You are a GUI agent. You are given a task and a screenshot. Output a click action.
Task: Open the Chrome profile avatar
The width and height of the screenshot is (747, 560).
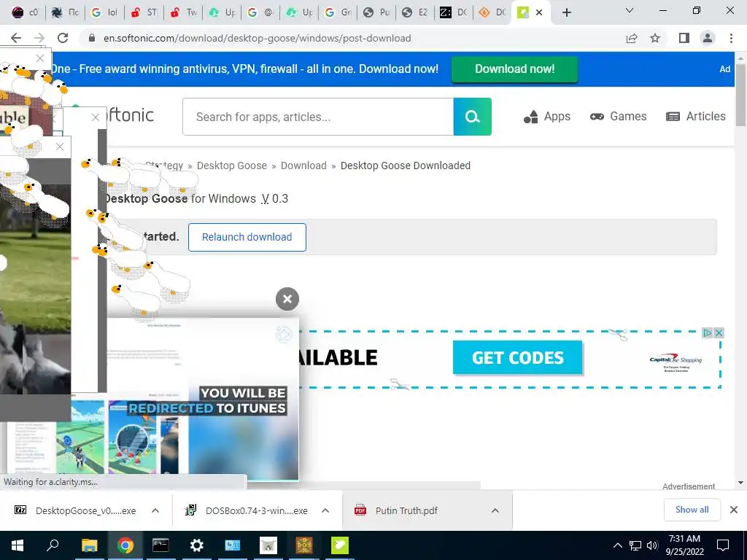[708, 38]
